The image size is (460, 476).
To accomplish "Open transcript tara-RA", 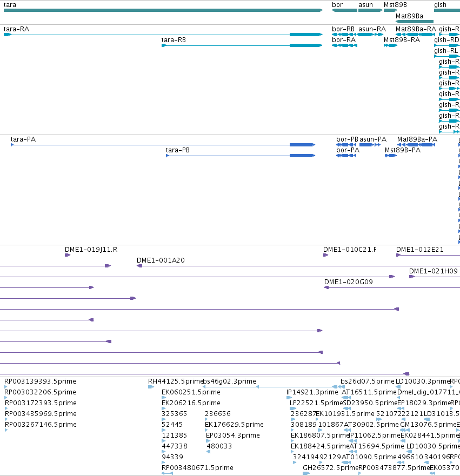I will coord(163,35).
